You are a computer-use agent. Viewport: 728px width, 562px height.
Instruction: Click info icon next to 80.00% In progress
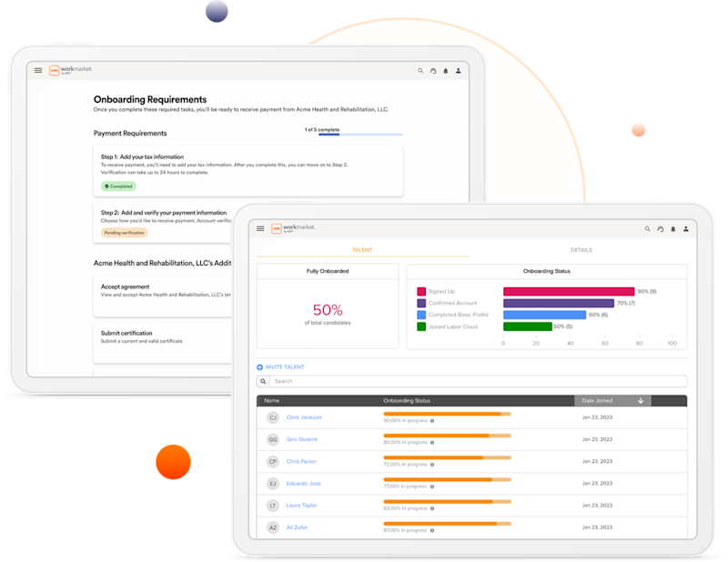coord(432,443)
